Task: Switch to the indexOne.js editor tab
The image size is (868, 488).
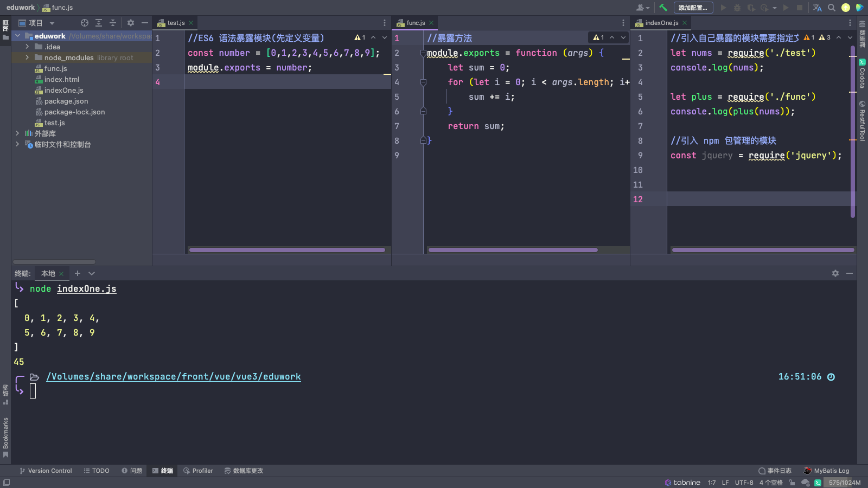Action: pyautogui.click(x=661, y=23)
